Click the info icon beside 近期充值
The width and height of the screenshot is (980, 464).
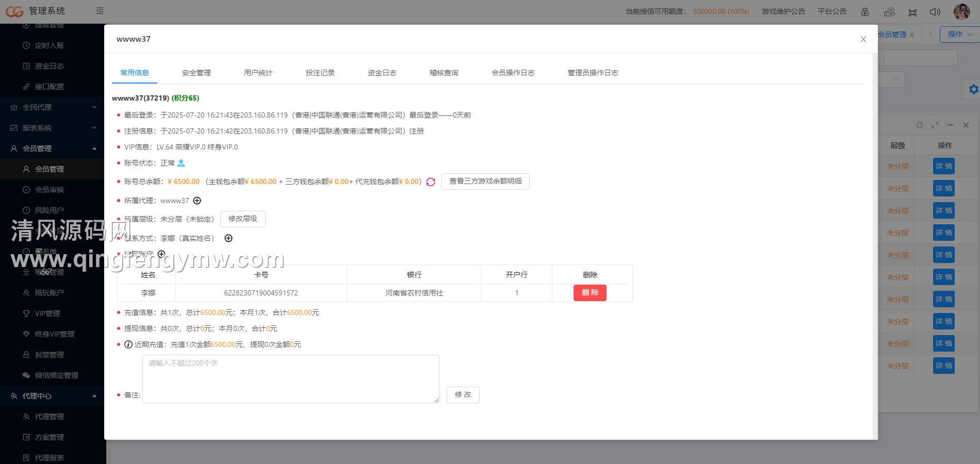click(x=128, y=344)
